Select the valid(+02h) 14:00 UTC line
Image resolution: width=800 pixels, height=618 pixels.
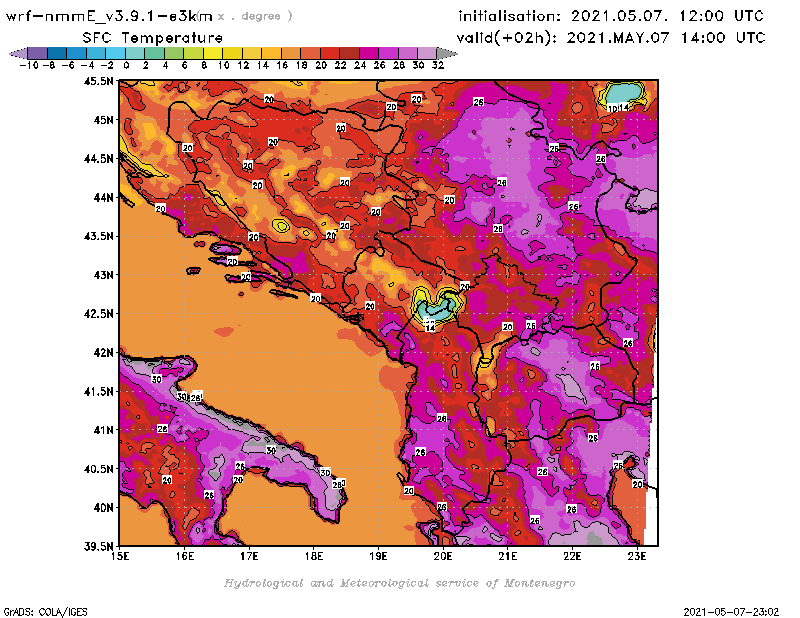click(x=611, y=38)
